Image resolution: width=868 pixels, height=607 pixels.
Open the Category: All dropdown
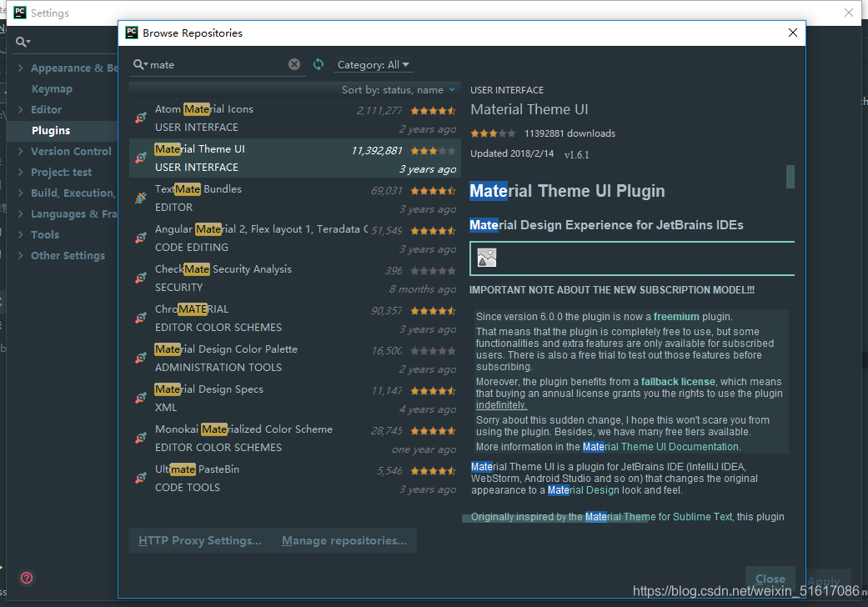[x=374, y=65]
